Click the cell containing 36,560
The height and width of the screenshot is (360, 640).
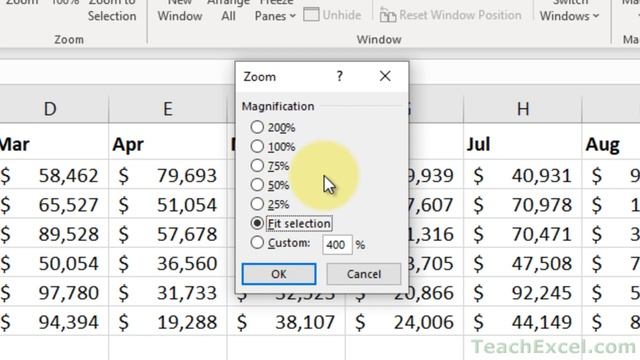click(x=168, y=263)
